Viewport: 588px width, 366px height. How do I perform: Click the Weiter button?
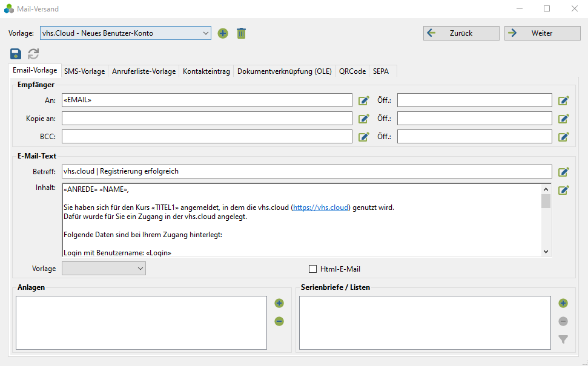coord(542,33)
